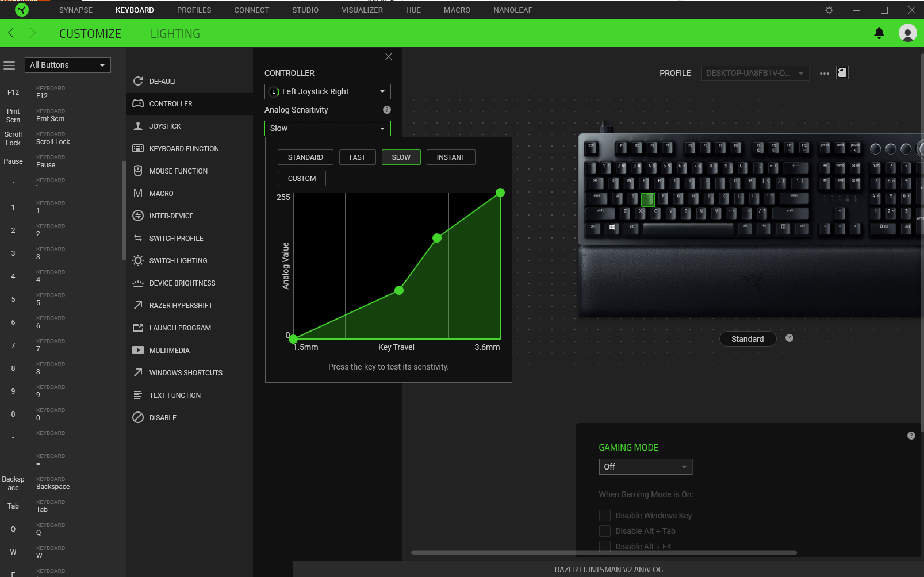Select the INSTANT sensitivity preset
The height and width of the screenshot is (577, 924).
tap(451, 157)
